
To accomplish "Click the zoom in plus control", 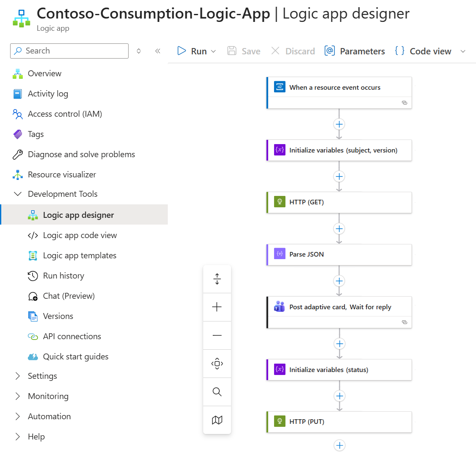I will 217,307.
